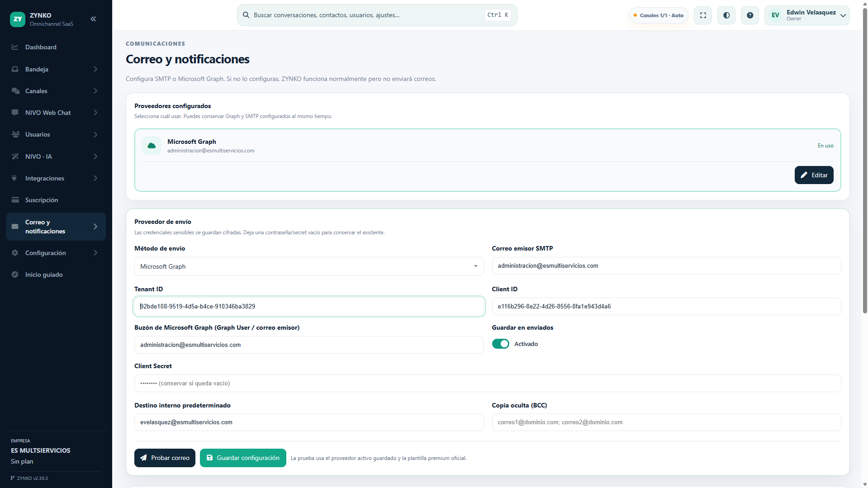Click 'ES MULTSIERVICIOS' company name

click(x=41, y=450)
